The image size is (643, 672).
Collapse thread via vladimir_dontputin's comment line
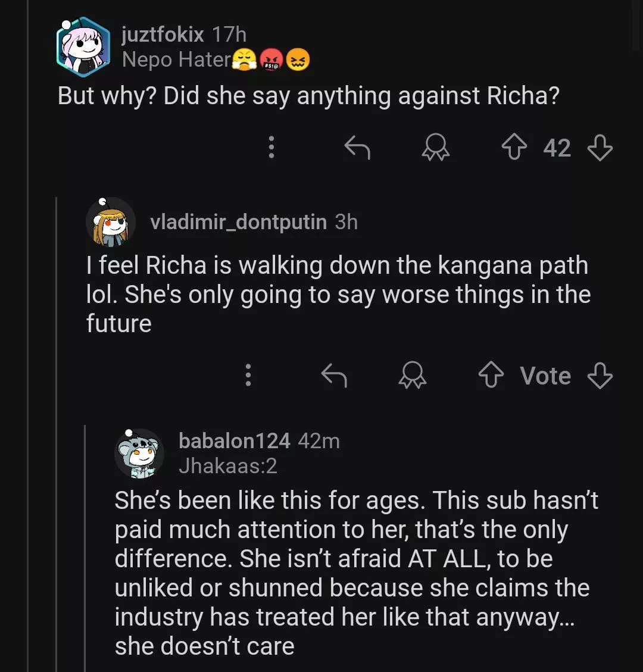57,417
